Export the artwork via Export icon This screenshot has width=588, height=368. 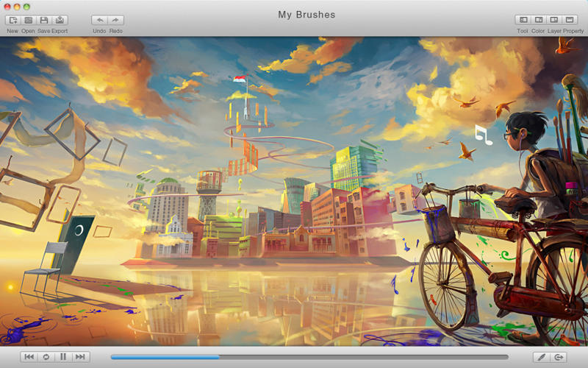pos(60,21)
